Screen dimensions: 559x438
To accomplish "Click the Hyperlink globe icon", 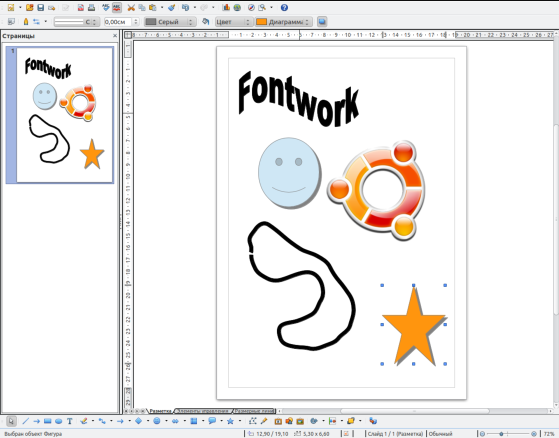I will click(x=237, y=7).
